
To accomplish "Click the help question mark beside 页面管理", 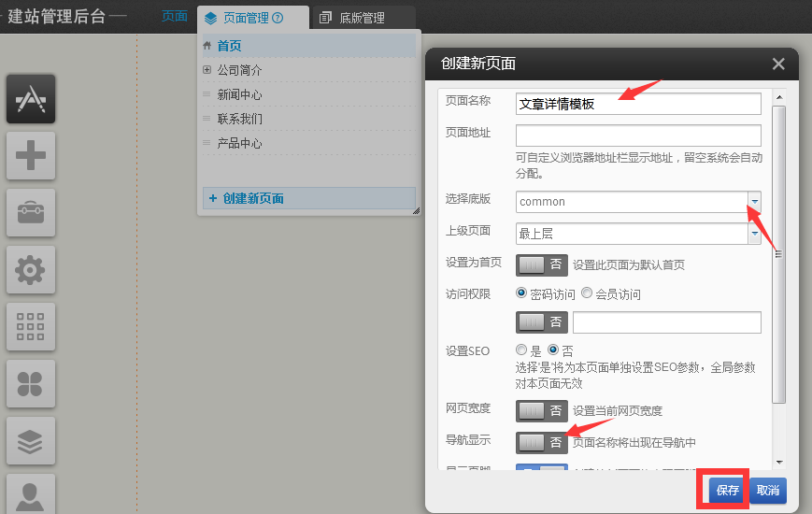I will 278,18.
